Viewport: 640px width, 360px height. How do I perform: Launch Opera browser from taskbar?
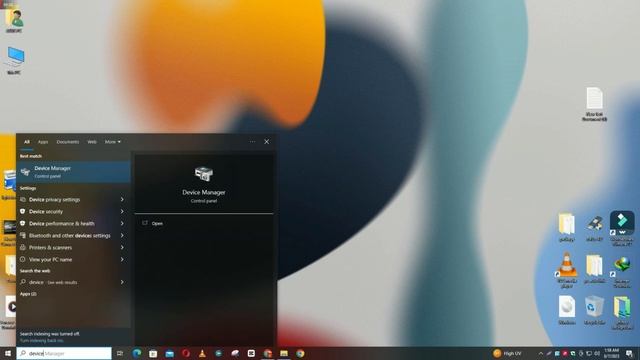point(186,353)
